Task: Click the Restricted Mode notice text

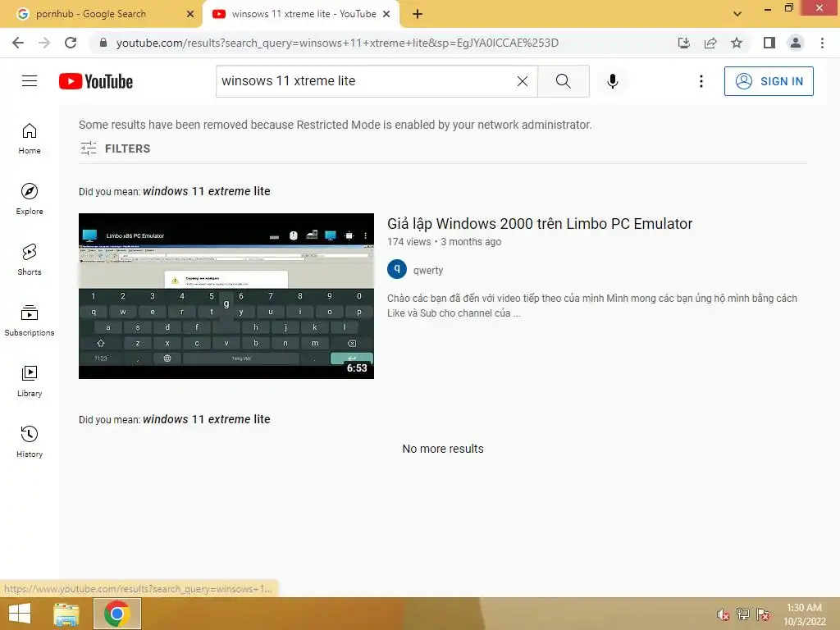Action: pyautogui.click(x=336, y=125)
